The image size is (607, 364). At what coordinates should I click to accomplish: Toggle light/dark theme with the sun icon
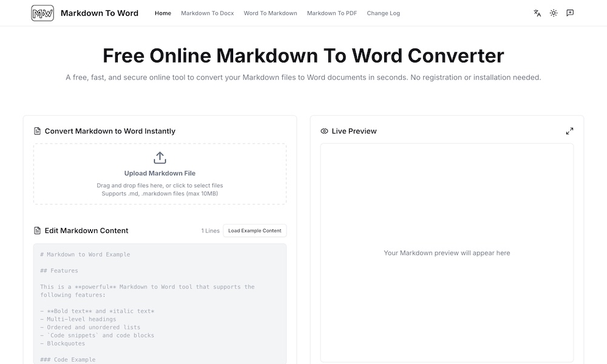click(x=553, y=13)
